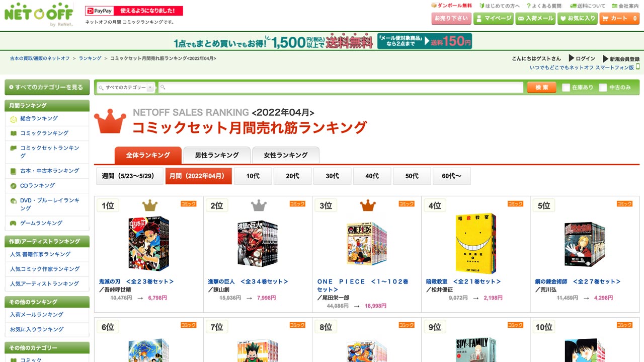This screenshot has height=362, width=644.
Task: Click ONE PIECE cover thumbnail
Action: 366,243
